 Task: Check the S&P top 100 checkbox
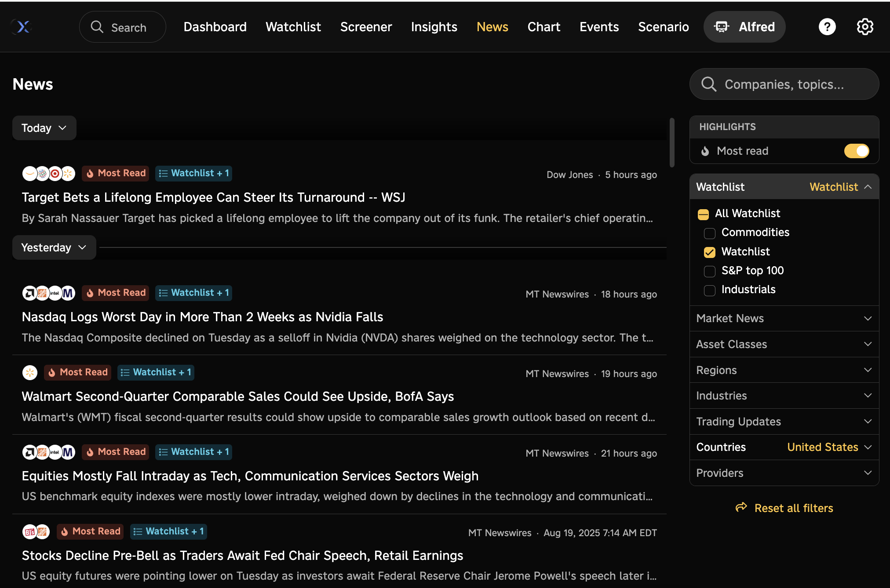pyautogui.click(x=709, y=271)
